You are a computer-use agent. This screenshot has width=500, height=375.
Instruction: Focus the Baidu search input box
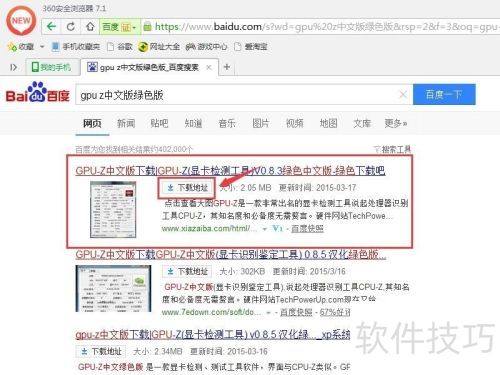pyautogui.click(x=237, y=95)
